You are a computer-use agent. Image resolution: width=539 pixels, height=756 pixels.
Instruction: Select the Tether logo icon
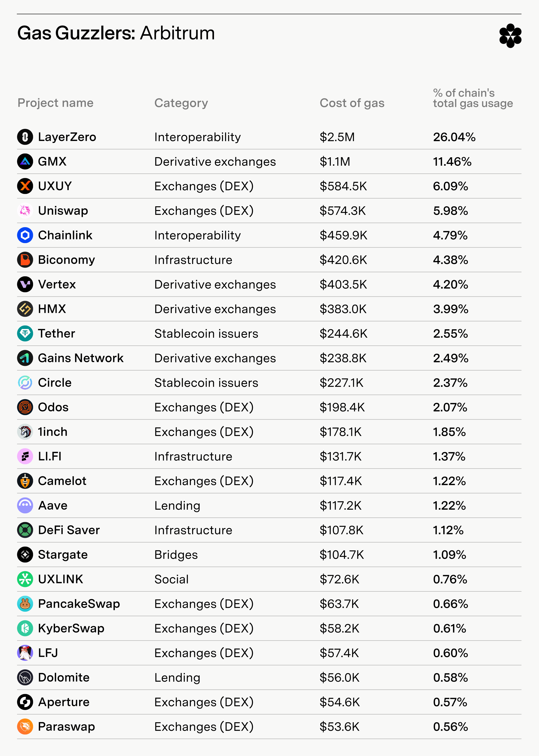pos(25,333)
